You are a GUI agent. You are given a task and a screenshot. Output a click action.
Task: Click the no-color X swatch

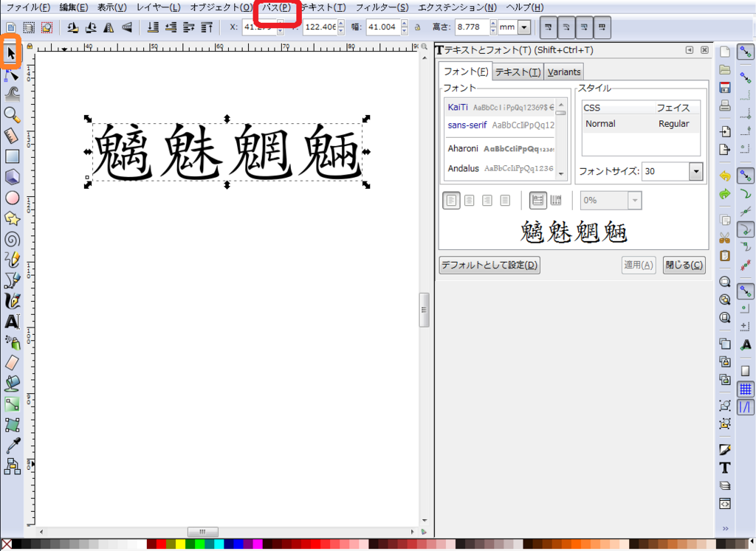coord(6,544)
